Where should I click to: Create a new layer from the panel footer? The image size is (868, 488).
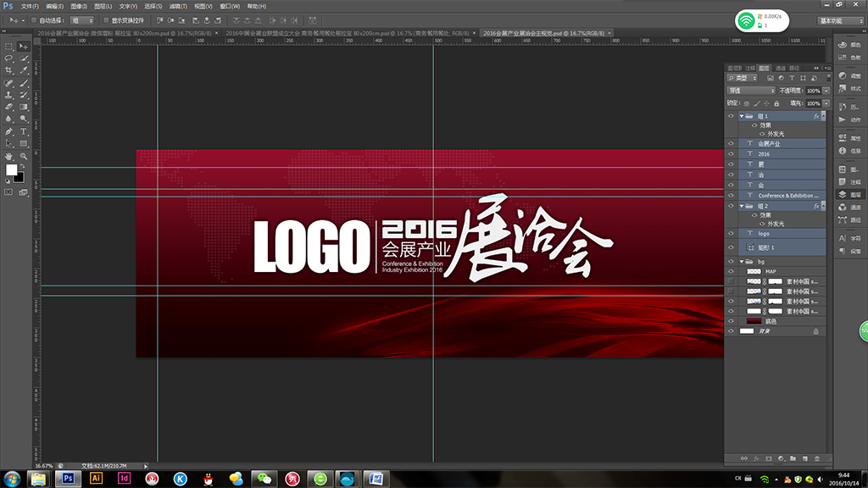(805, 458)
